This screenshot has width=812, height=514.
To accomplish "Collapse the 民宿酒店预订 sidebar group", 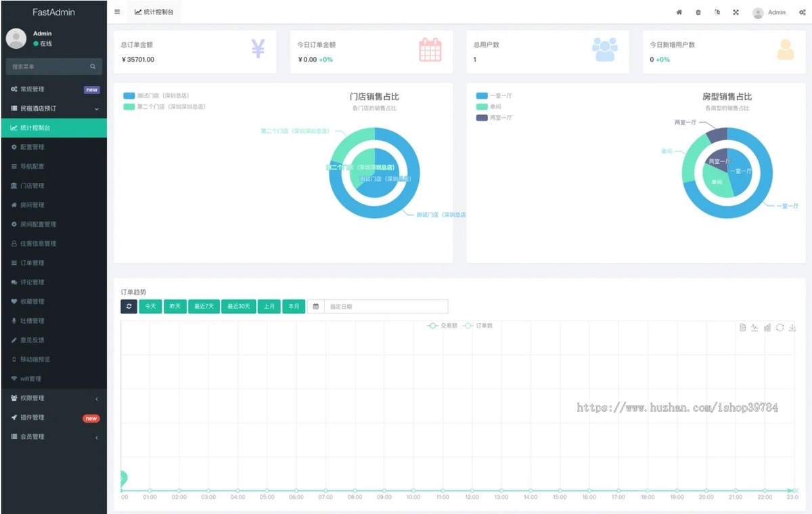I will [x=53, y=108].
